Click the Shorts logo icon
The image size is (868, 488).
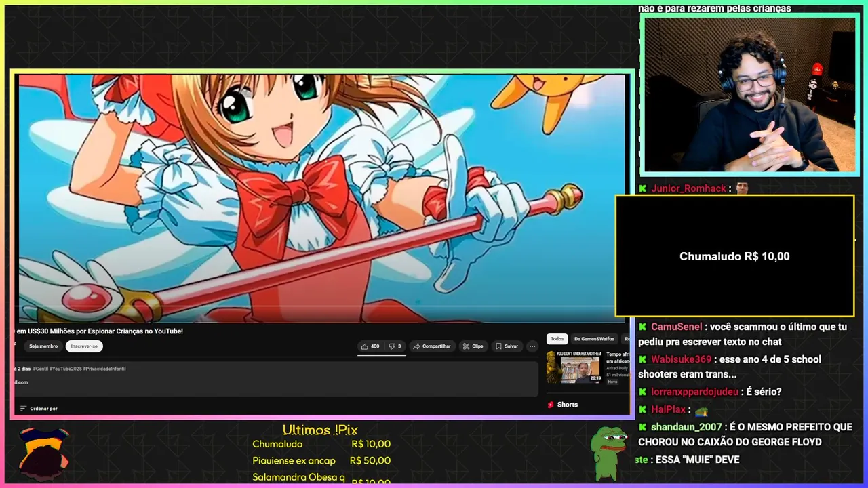click(551, 405)
